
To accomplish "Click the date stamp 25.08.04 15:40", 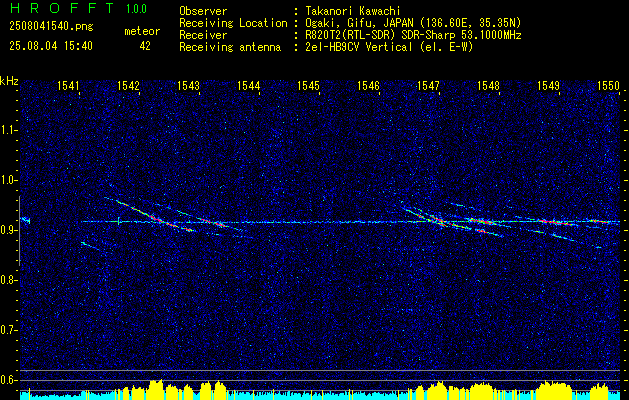I will click(x=51, y=46).
